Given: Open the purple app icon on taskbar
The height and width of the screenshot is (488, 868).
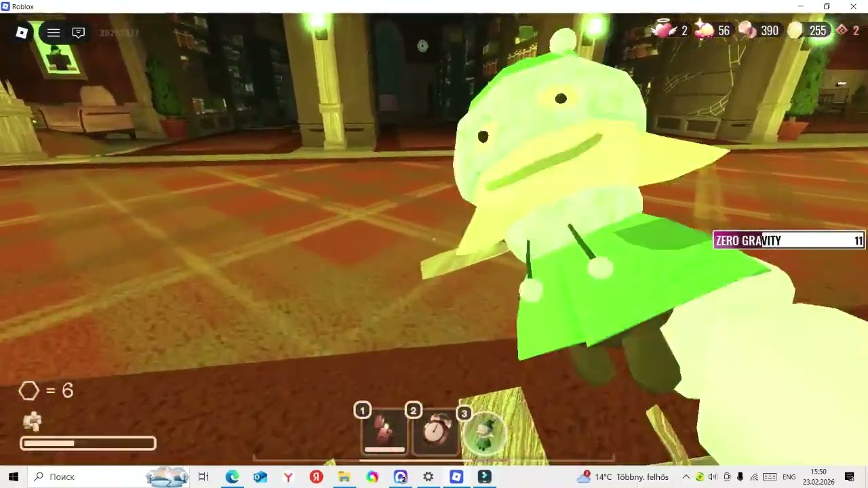Looking at the screenshot, I should 400,476.
